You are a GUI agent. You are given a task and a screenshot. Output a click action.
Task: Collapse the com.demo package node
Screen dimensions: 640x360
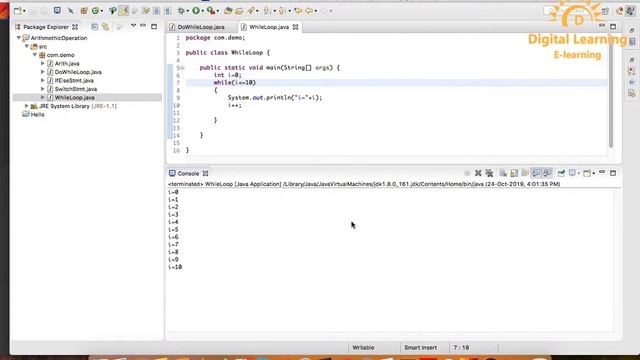click(x=35, y=55)
